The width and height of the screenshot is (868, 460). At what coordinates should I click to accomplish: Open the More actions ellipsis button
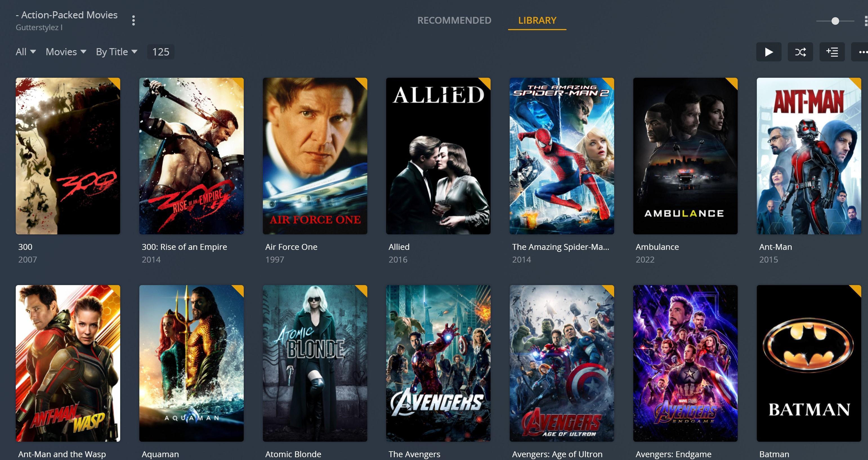[x=860, y=52]
